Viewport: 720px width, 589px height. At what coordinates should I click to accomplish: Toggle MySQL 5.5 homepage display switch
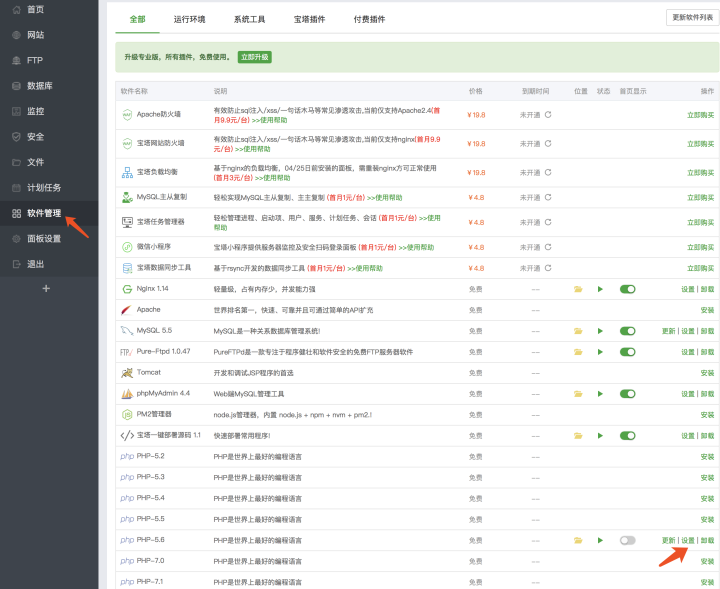point(627,331)
